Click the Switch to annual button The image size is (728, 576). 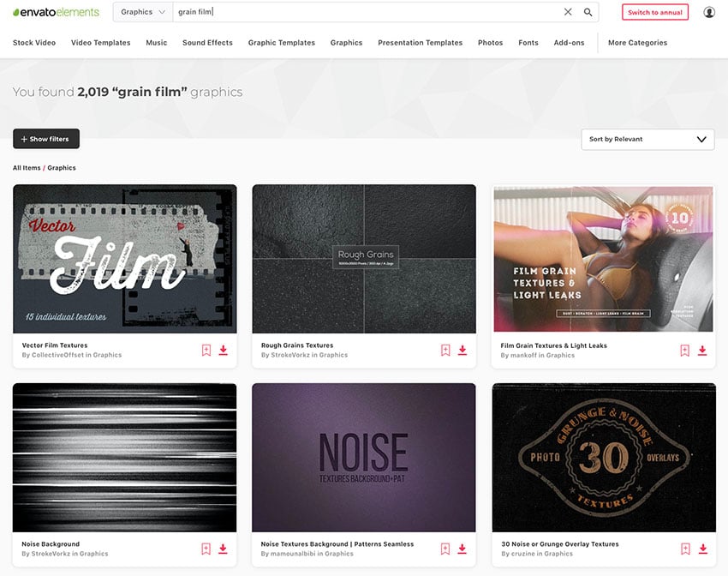click(655, 12)
